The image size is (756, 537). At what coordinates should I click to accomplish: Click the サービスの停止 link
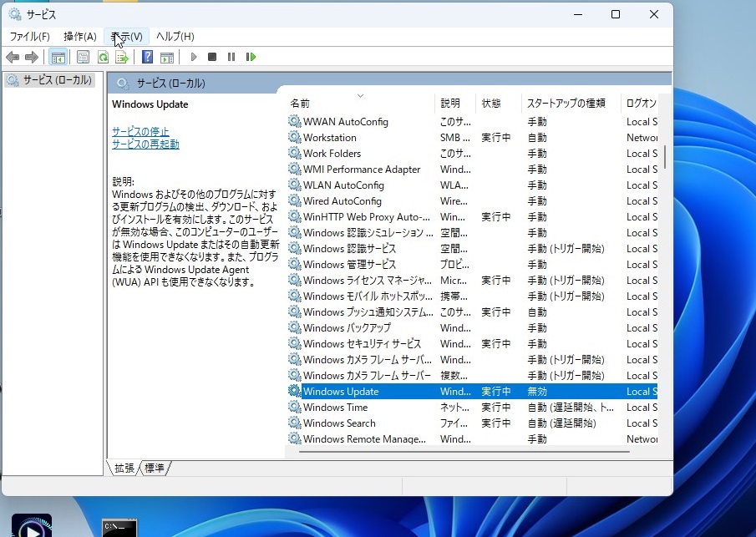click(x=140, y=132)
